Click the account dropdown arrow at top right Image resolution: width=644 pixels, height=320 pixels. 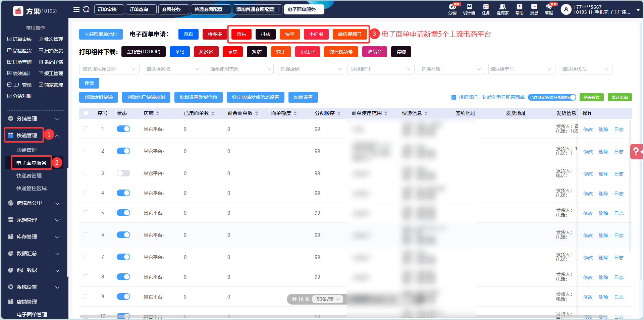638,10
